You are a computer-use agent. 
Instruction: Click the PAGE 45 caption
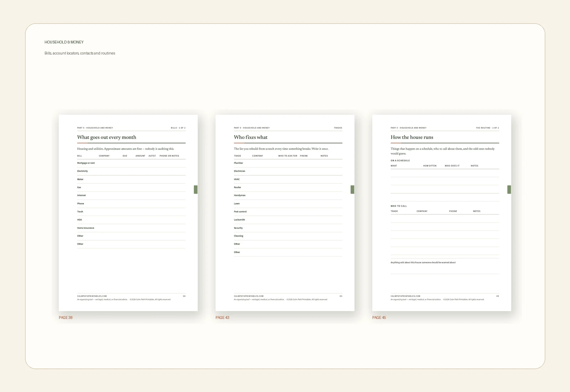pyautogui.click(x=379, y=318)
